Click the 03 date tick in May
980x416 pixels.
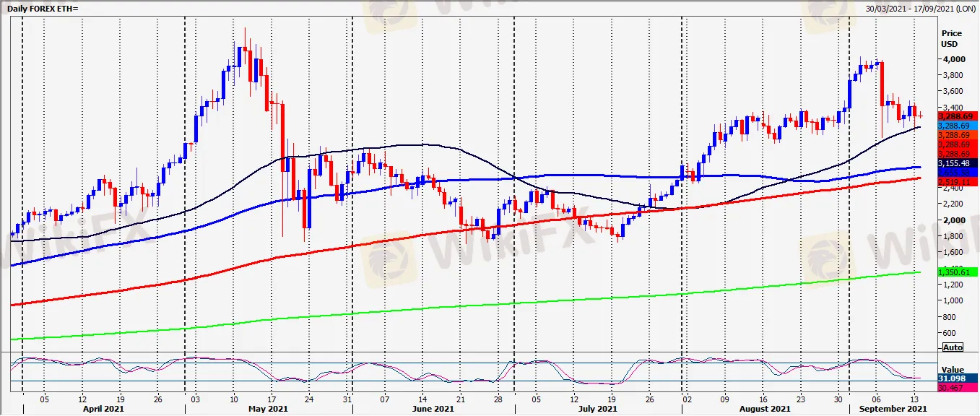coord(194,399)
